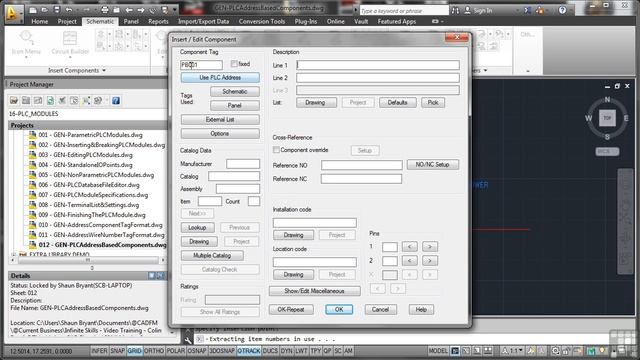
Task: Toggle GRID mode in the status bar
Action: click(x=134, y=351)
